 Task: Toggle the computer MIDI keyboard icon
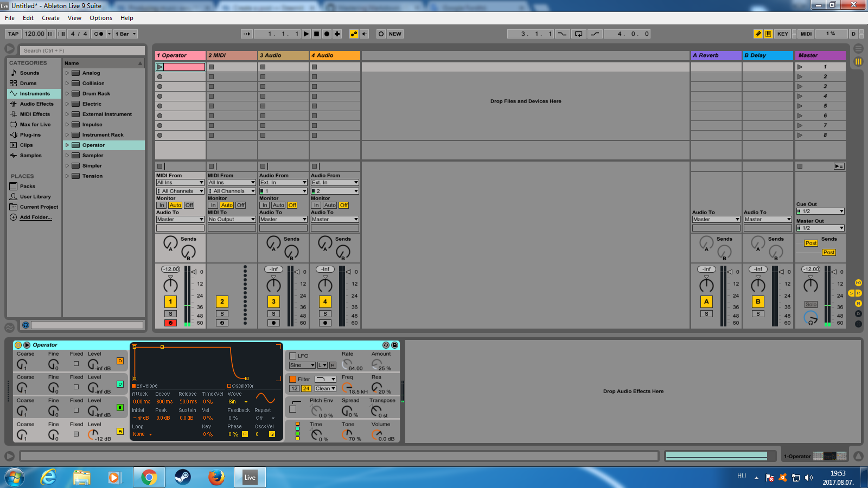coord(768,34)
